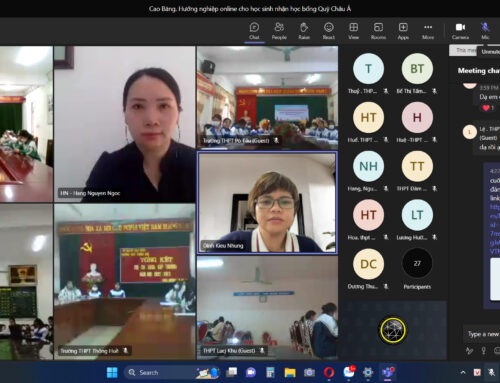The image size is (500, 383).
Task: Open the Camera app from the taskbar
Action: coord(309,372)
